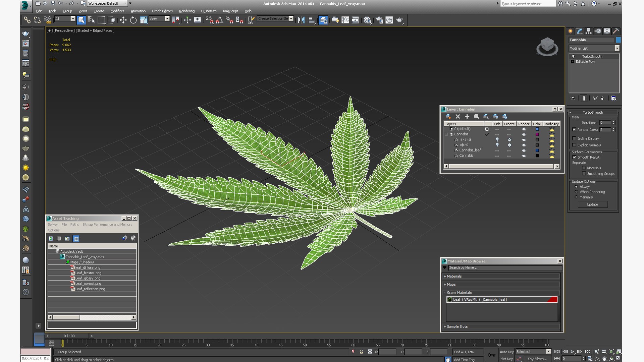Open Paths menu in Asset Tracking
644x362 pixels.
(x=74, y=225)
